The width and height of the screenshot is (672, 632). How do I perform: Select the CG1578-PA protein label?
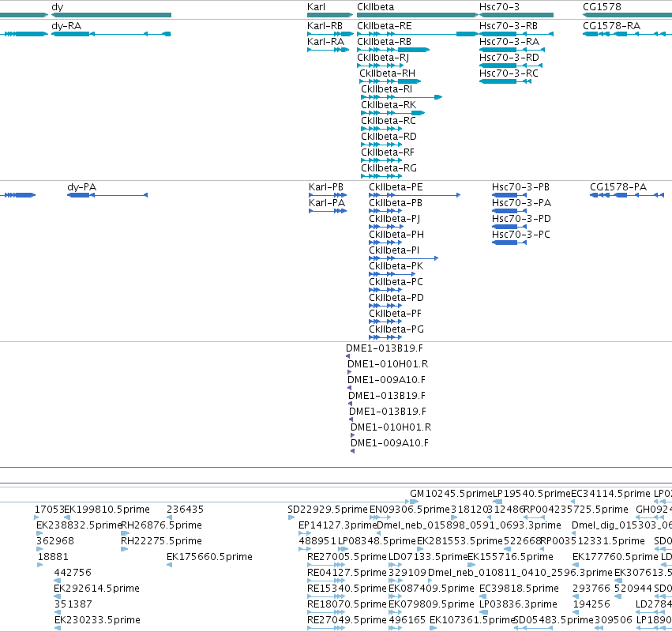618,187
